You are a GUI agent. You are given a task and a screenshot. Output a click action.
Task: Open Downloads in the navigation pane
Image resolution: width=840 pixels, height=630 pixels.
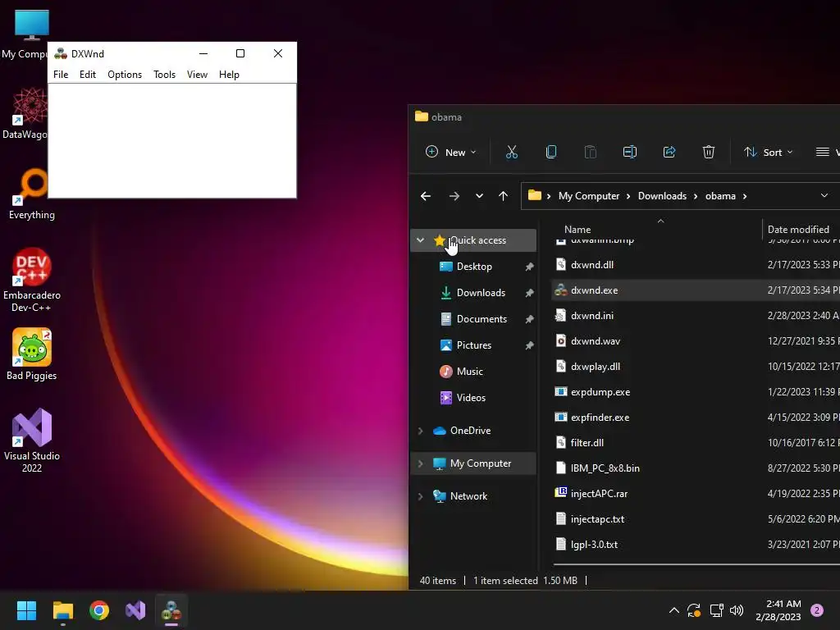[481, 293]
